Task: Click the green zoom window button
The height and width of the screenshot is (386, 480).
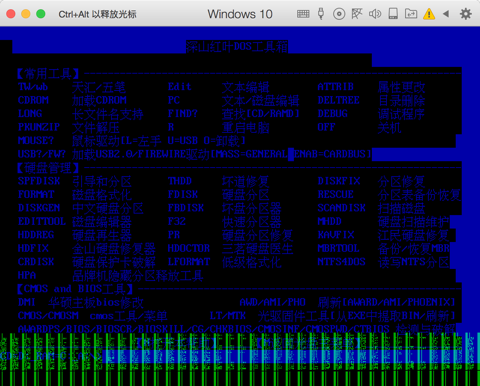Action: tap(41, 14)
